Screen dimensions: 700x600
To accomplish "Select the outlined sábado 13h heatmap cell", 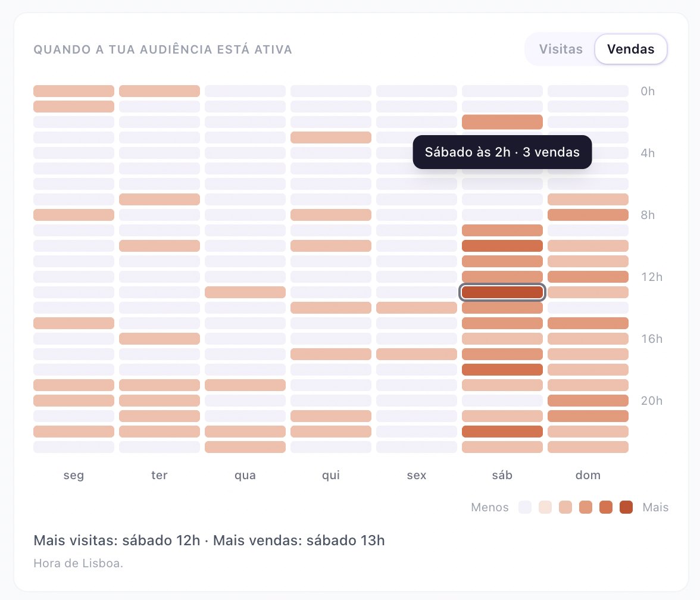I will point(502,292).
